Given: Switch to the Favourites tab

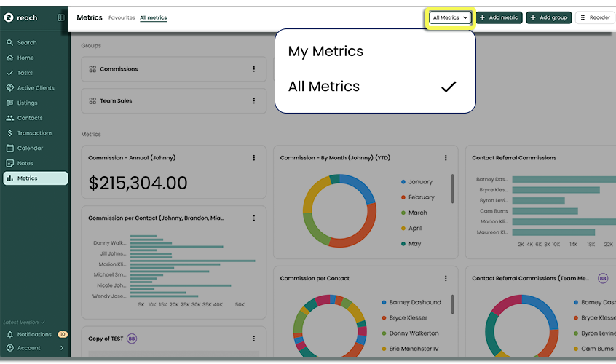Looking at the screenshot, I should (x=122, y=17).
